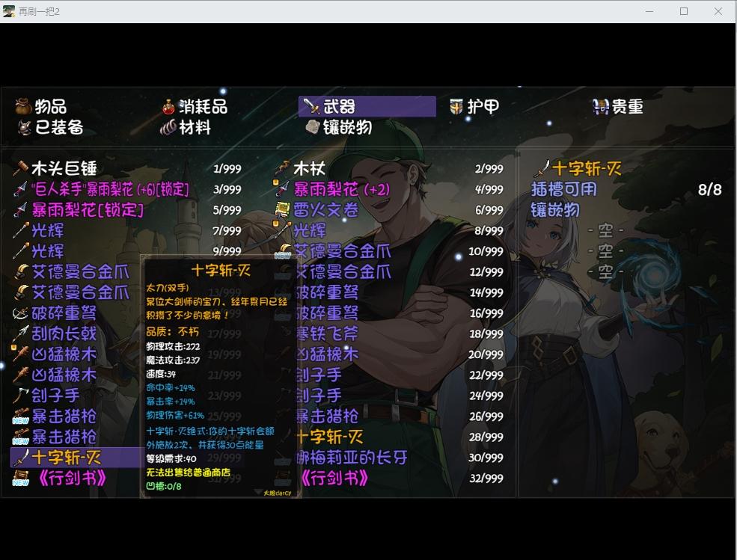Click the 命中率+14% bonus line

[x=170, y=387]
